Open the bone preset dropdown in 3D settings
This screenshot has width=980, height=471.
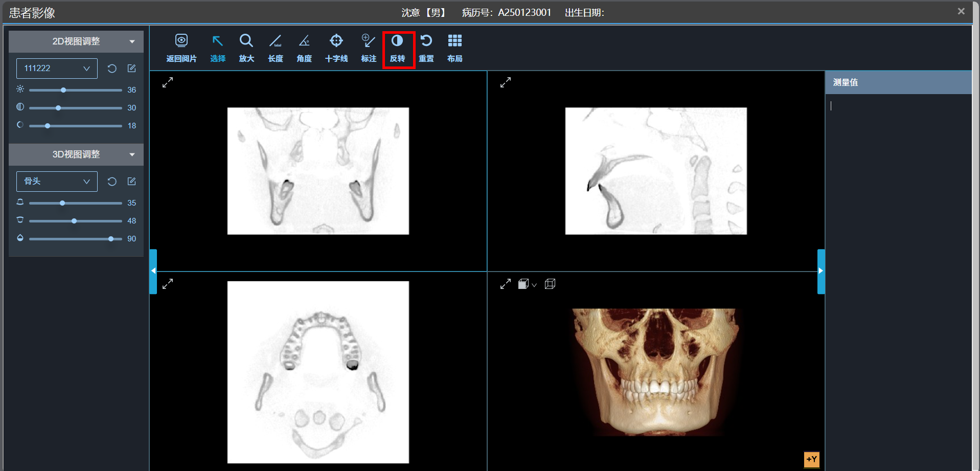57,182
